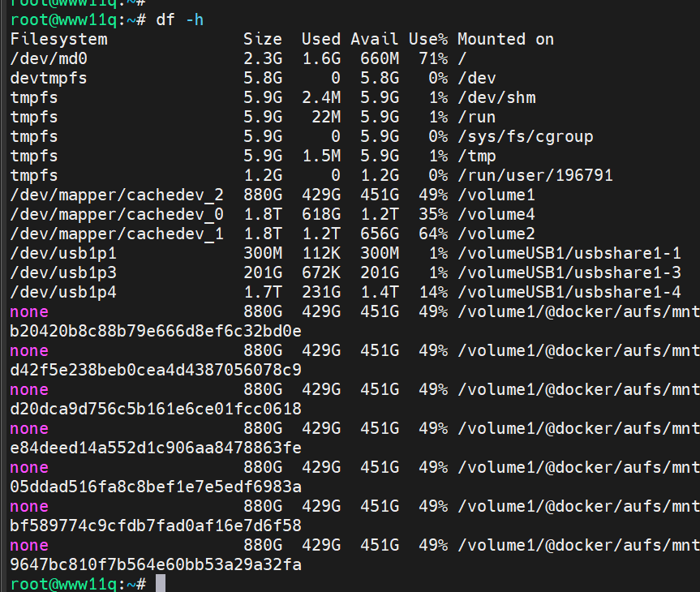The height and width of the screenshot is (592, 700).
Task: Click the /run/user/196791 mount path
Action: [x=535, y=175]
